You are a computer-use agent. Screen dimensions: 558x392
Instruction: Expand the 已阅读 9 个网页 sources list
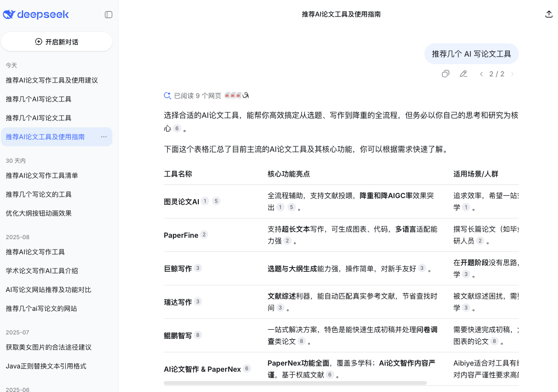(x=197, y=96)
